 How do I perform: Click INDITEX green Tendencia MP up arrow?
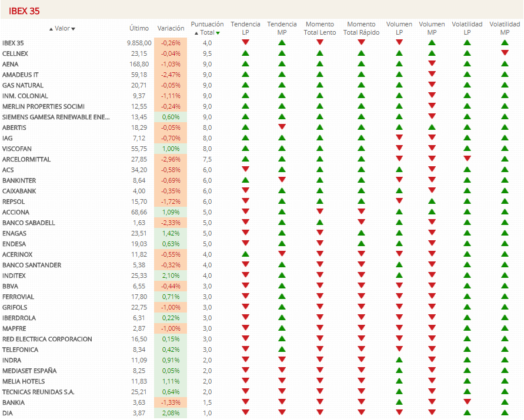282,275
